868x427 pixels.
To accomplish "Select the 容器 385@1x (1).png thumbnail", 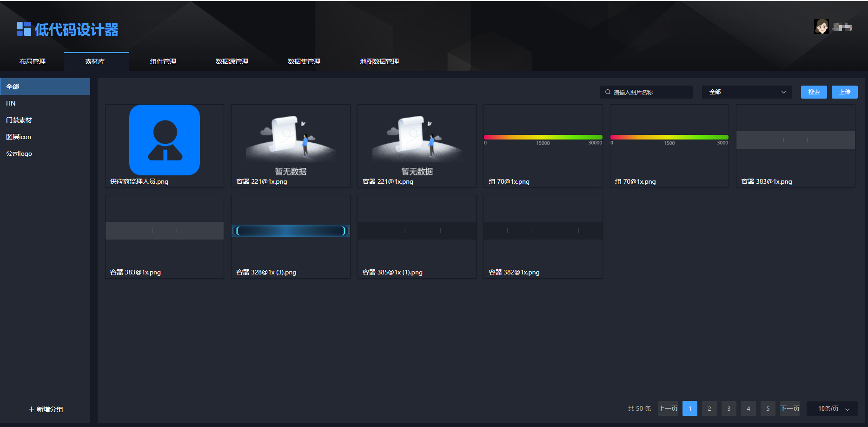I will click(x=417, y=237).
